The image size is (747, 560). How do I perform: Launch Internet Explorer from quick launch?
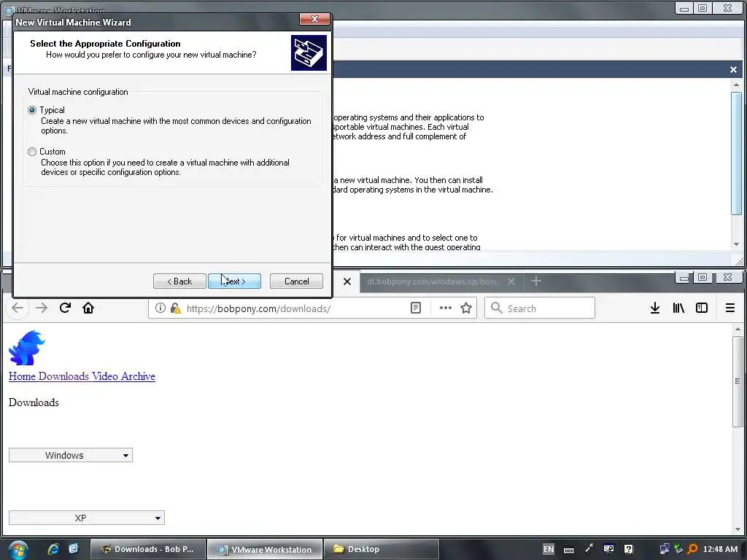tap(53, 549)
